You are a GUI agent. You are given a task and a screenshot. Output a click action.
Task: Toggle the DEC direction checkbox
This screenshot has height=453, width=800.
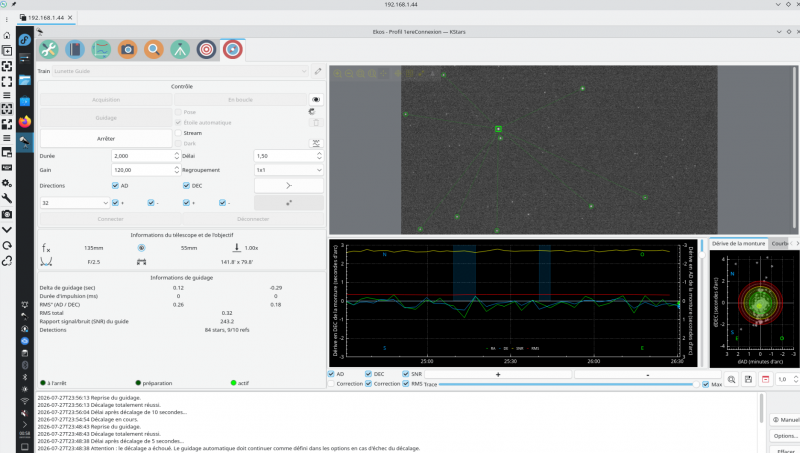tap(186, 186)
